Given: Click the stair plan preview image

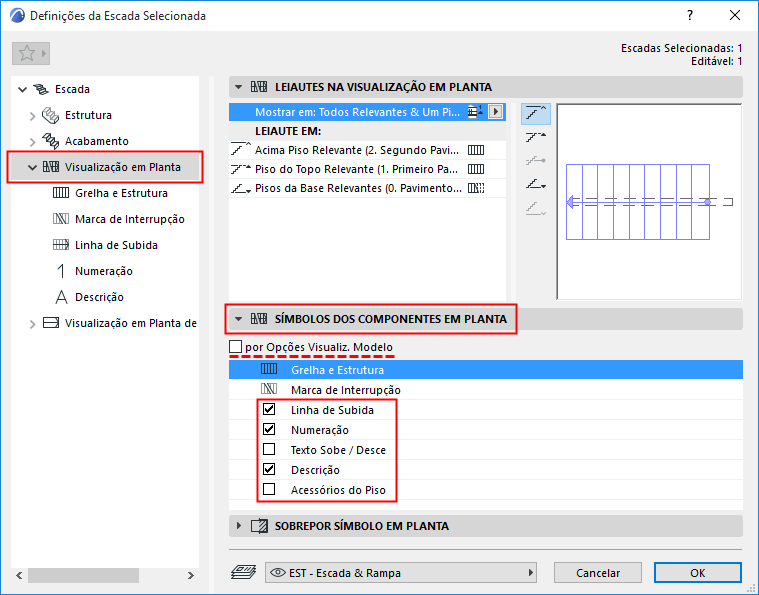Looking at the screenshot, I should pos(649,202).
